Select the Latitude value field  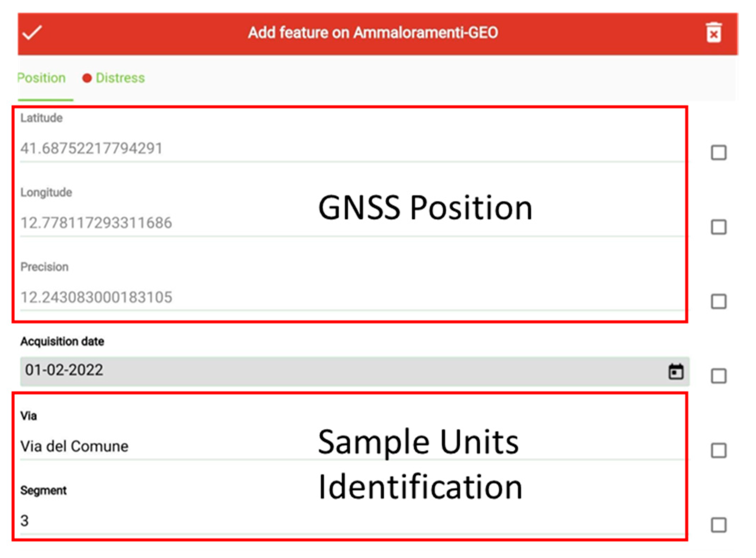click(x=176, y=148)
